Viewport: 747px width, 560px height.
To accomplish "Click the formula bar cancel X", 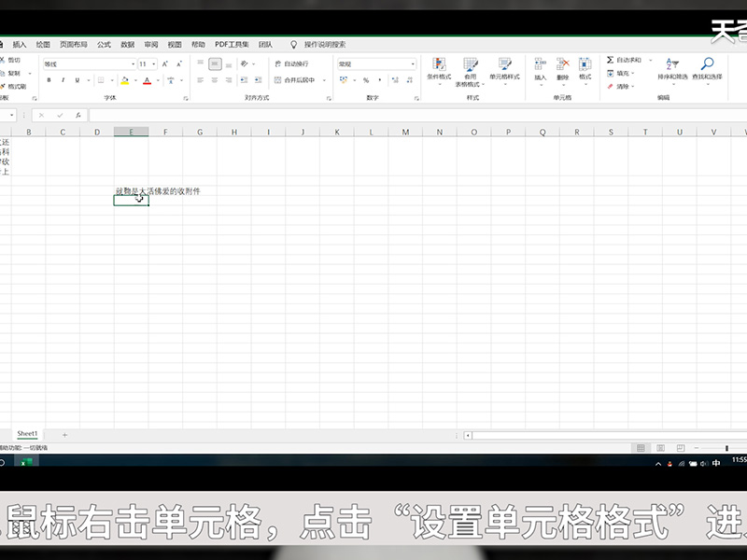I will 41,115.
